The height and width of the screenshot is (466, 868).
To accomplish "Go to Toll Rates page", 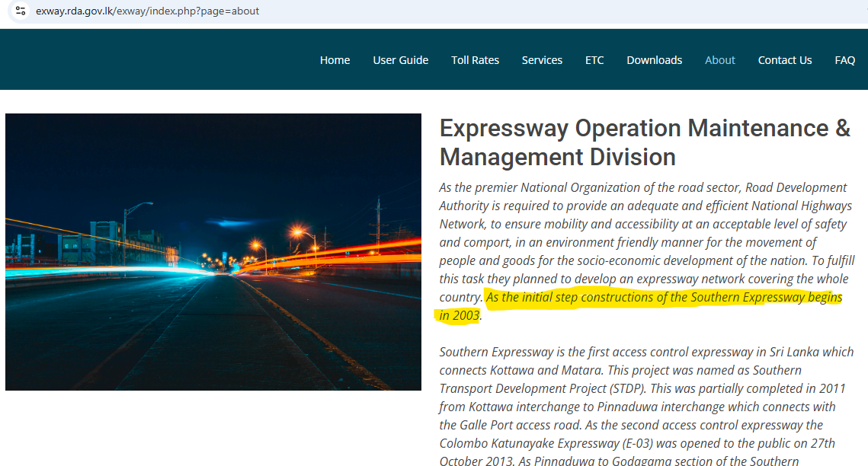I will 475,59.
